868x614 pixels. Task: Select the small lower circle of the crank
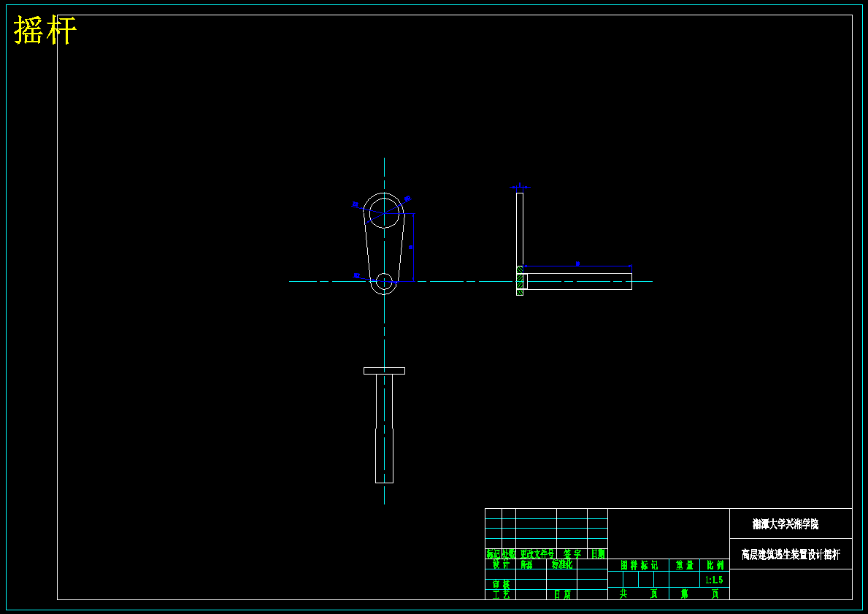point(384,281)
